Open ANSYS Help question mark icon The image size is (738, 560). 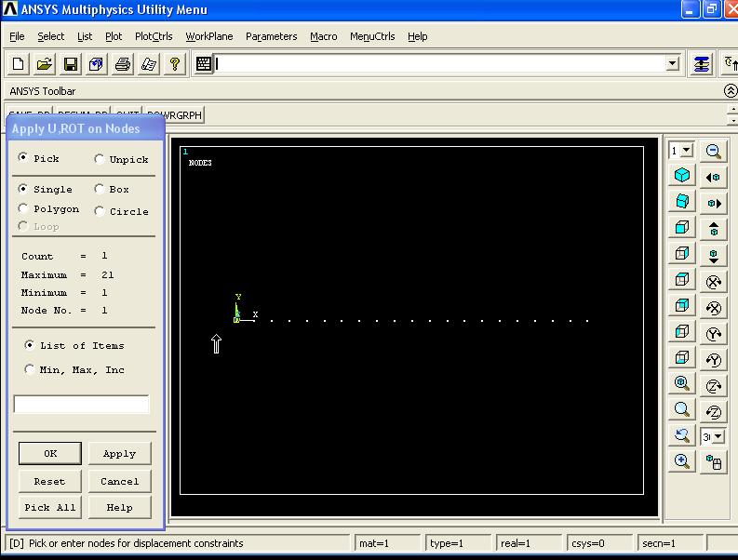coord(175,63)
